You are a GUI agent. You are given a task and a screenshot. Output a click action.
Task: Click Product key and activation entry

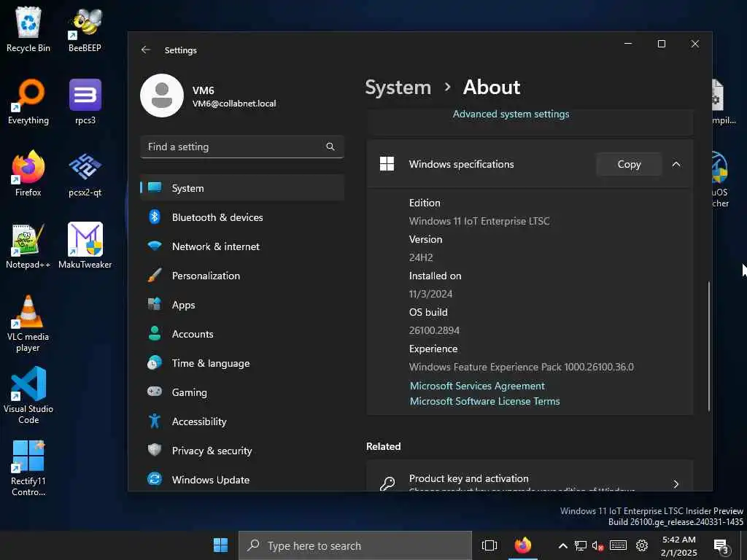[x=530, y=476]
